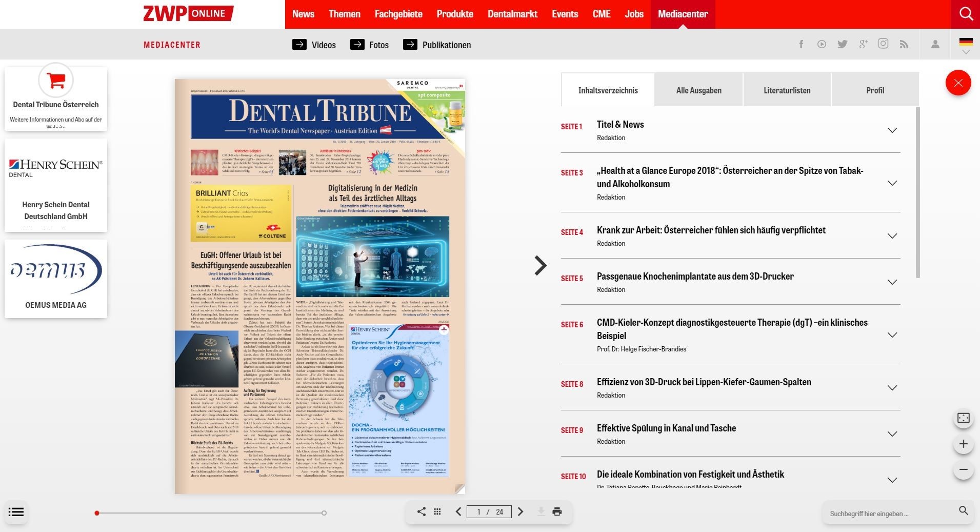Open the Produkte menu
Screen dimensions: 980x532
pyautogui.click(x=455, y=14)
